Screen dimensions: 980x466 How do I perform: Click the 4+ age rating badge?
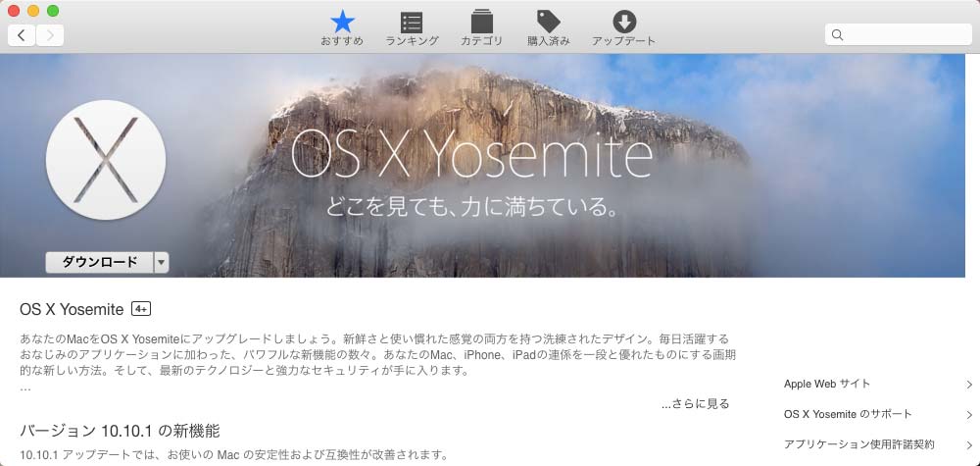point(141,309)
